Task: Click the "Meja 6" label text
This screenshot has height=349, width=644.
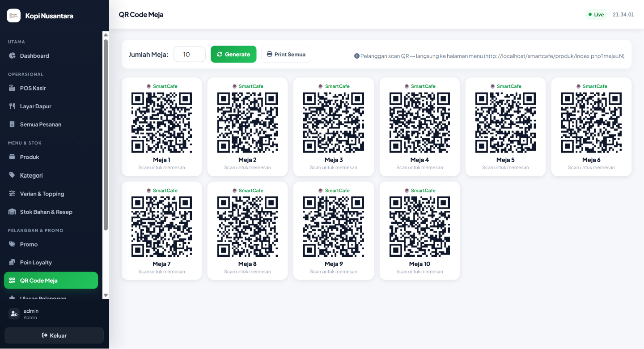Action: coord(591,160)
